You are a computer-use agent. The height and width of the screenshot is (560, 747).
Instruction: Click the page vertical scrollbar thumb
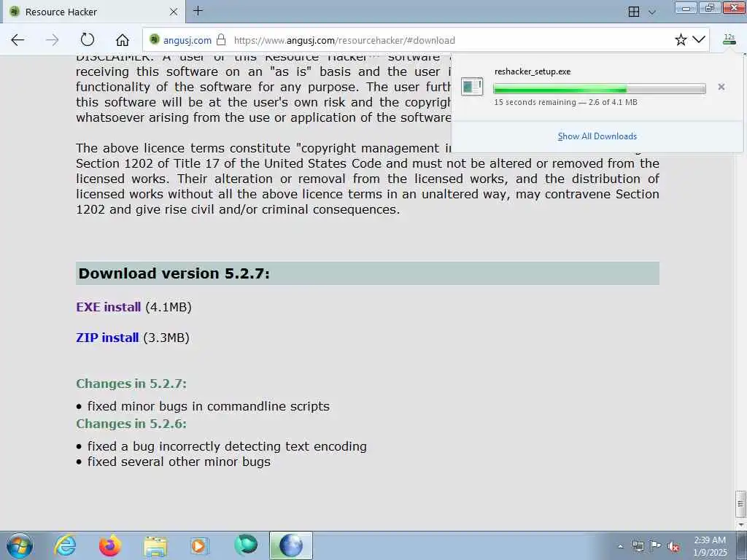pyautogui.click(x=740, y=504)
